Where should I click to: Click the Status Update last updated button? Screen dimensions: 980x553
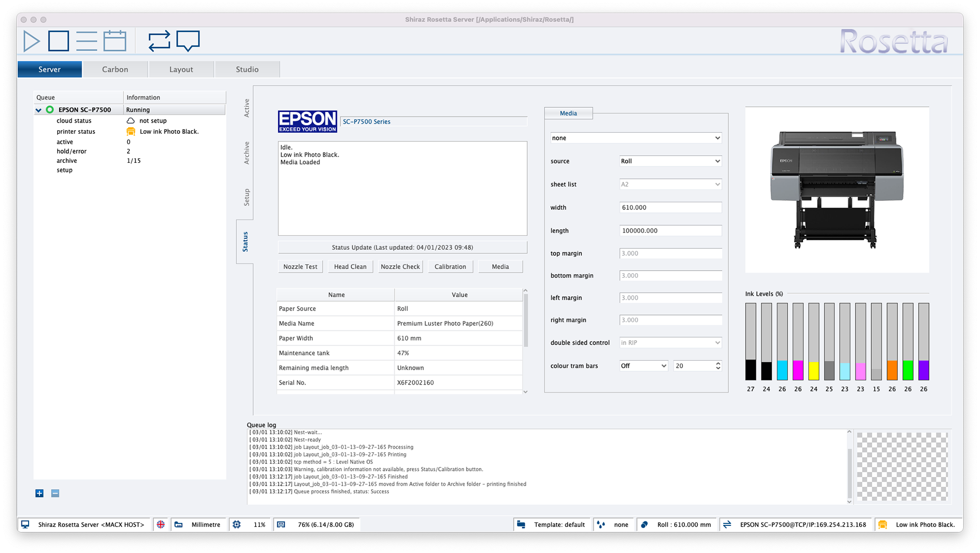pyautogui.click(x=402, y=247)
